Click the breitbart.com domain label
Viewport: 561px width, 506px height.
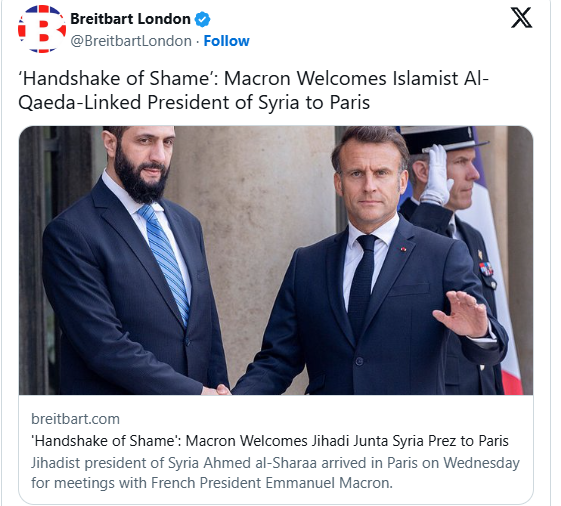pyautogui.click(x=75, y=419)
